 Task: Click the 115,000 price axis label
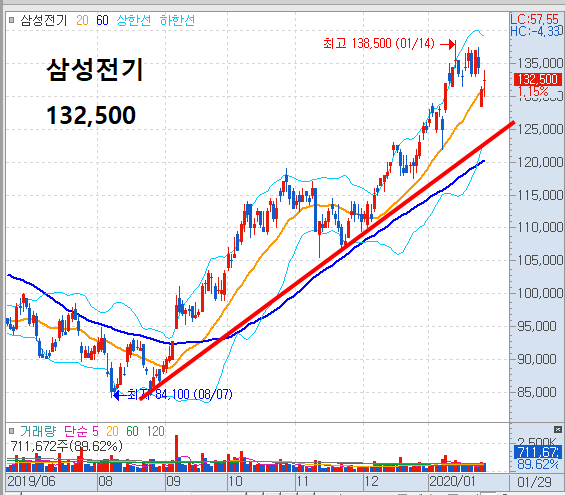540,196
